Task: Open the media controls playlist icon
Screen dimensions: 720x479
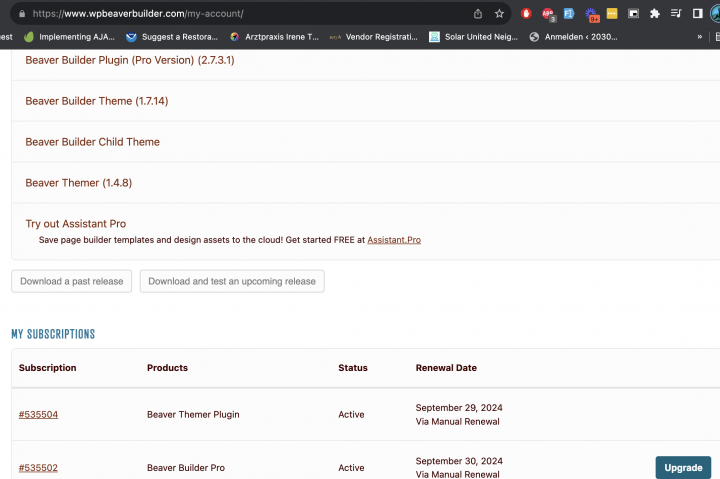Action: click(677, 14)
